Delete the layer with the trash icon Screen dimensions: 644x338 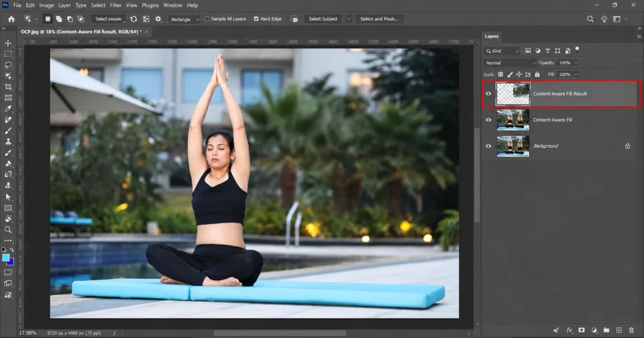tap(631, 330)
